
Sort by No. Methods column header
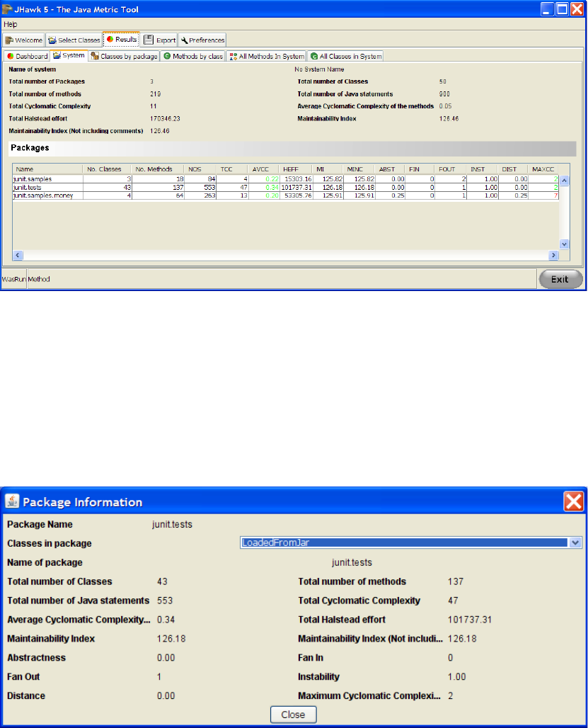coord(158,169)
